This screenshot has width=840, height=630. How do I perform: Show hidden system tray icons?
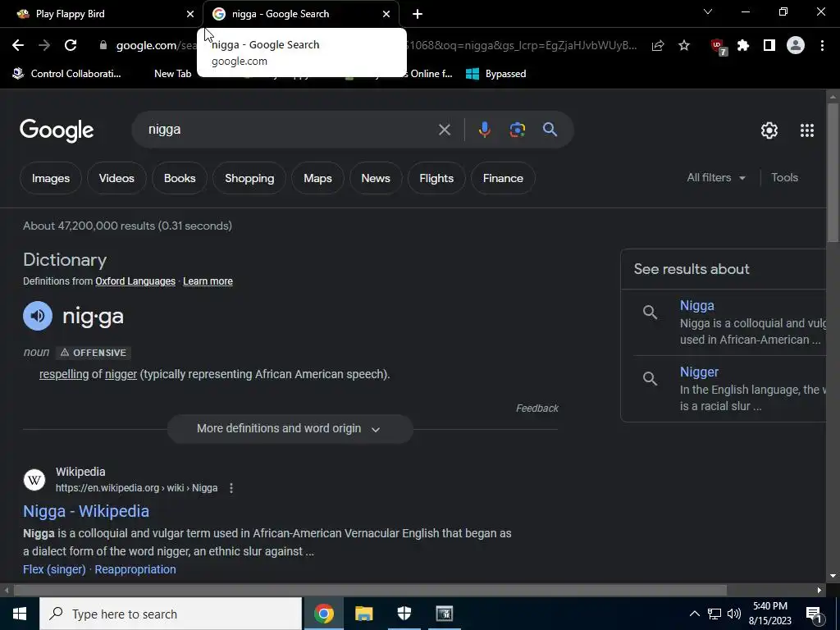pyautogui.click(x=694, y=614)
